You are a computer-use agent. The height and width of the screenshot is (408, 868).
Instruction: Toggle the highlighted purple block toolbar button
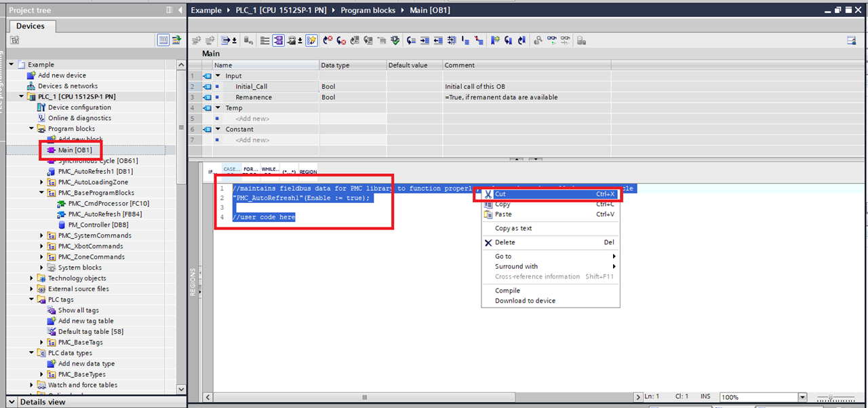point(278,41)
